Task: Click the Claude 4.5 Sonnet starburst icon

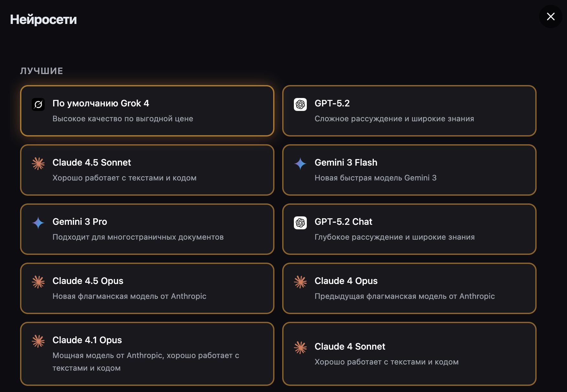Action: click(38, 164)
